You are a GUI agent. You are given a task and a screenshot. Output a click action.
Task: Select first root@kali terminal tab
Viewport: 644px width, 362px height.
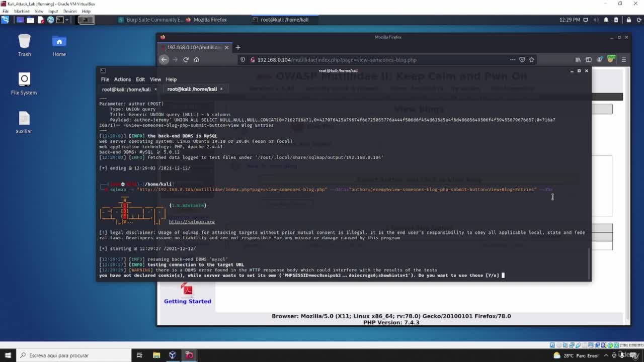(126, 89)
